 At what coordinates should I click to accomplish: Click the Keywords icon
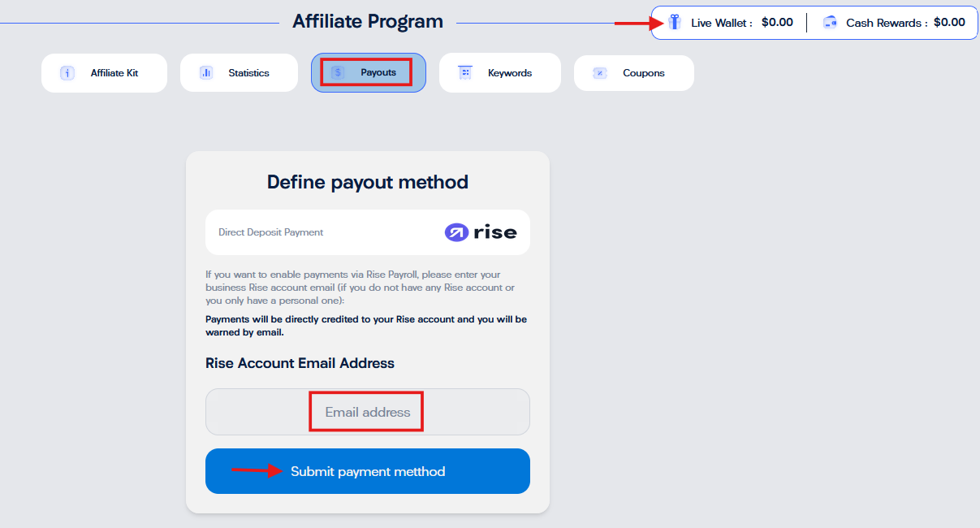tap(465, 73)
